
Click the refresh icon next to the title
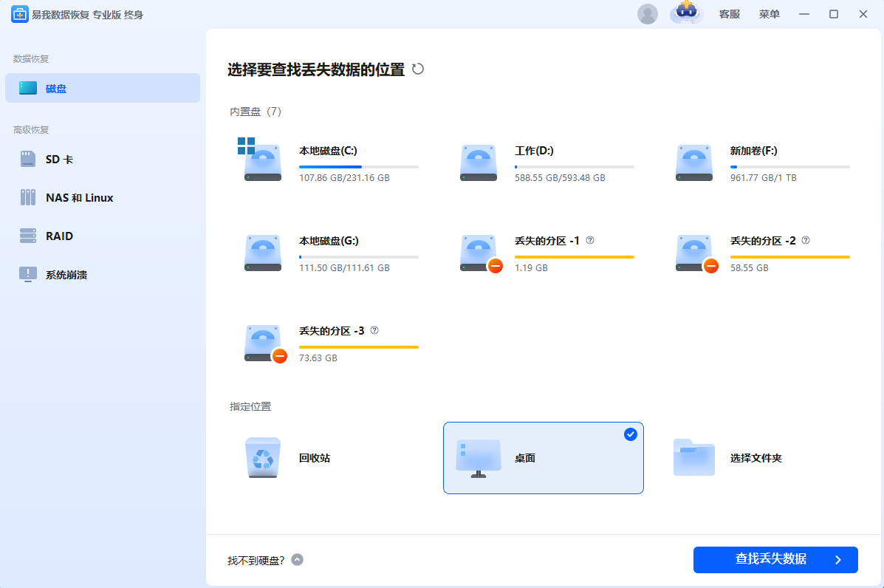tap(418, 69)
